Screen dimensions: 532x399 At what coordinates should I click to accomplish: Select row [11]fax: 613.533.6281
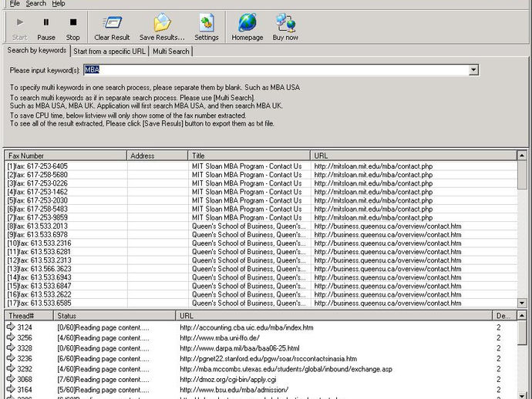pos(261,252)
